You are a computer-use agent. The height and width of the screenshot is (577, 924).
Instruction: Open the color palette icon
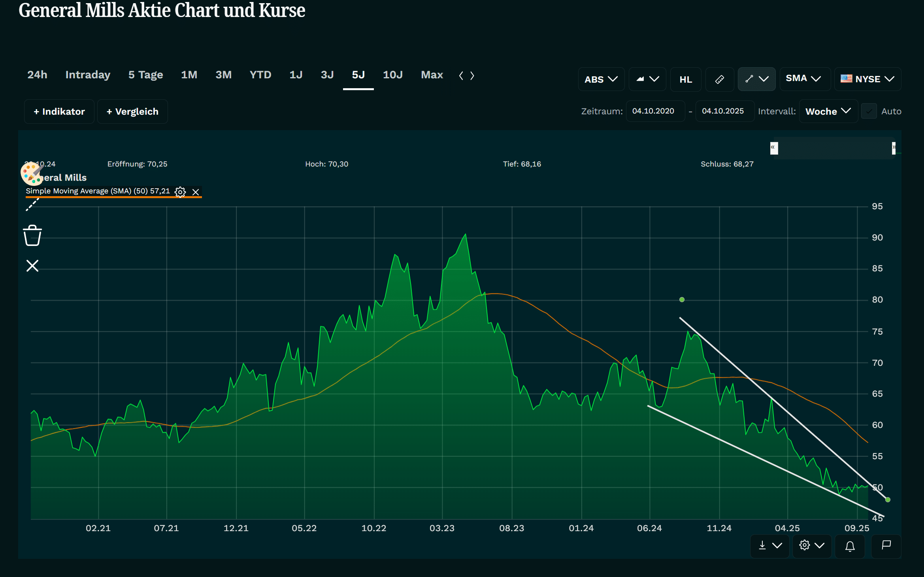tap(32, 174)
